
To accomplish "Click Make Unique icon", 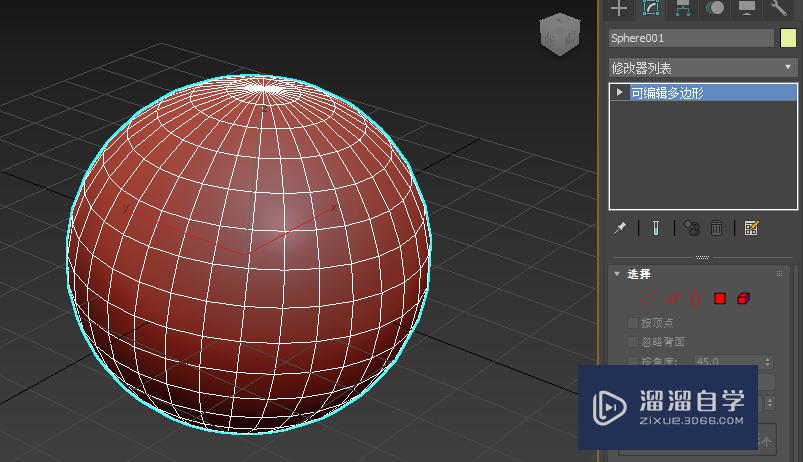I will click(x=691, y=228).
